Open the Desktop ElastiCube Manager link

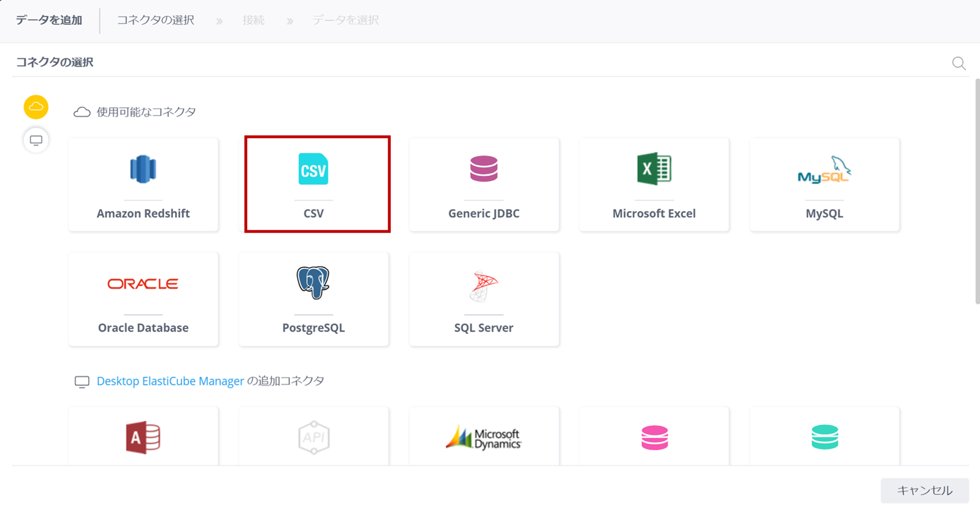170,381
